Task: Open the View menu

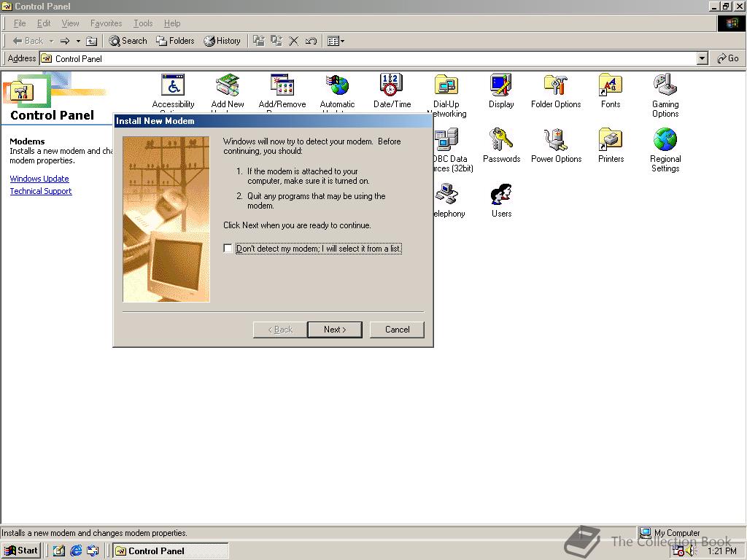Action: (70, 23)
